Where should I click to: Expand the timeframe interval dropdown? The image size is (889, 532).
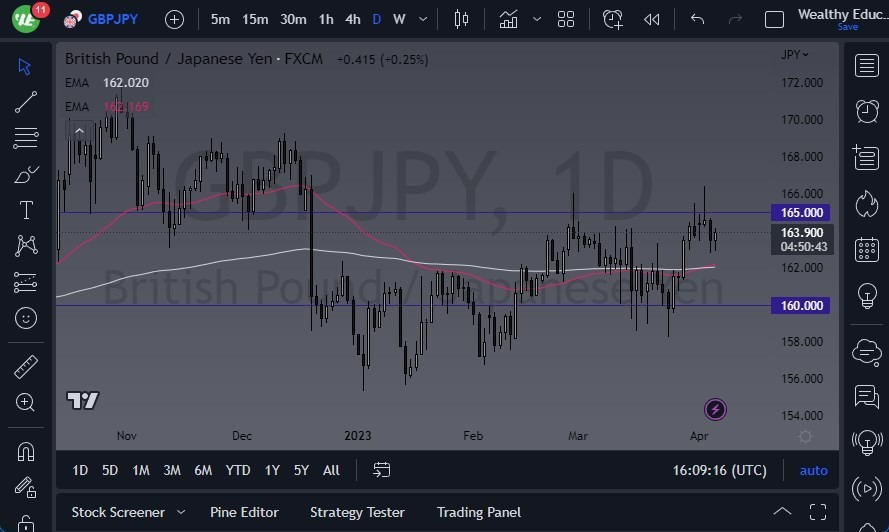click(x=423, y=19)
